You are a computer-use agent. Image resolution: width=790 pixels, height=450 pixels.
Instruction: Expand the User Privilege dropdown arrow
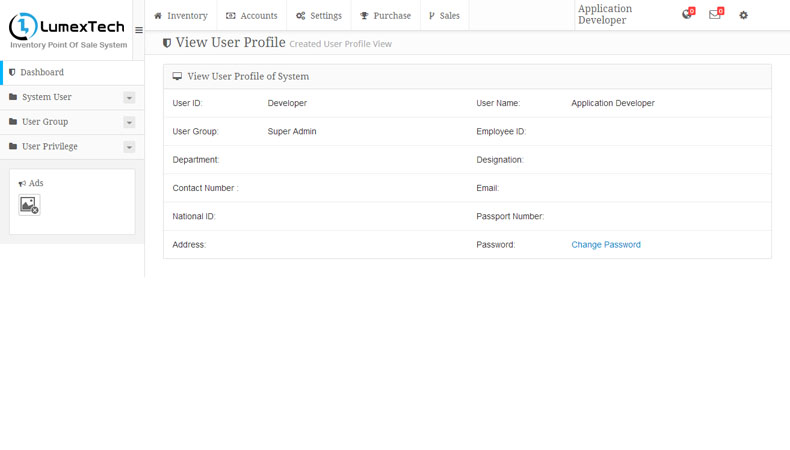(x=129, y=147)
